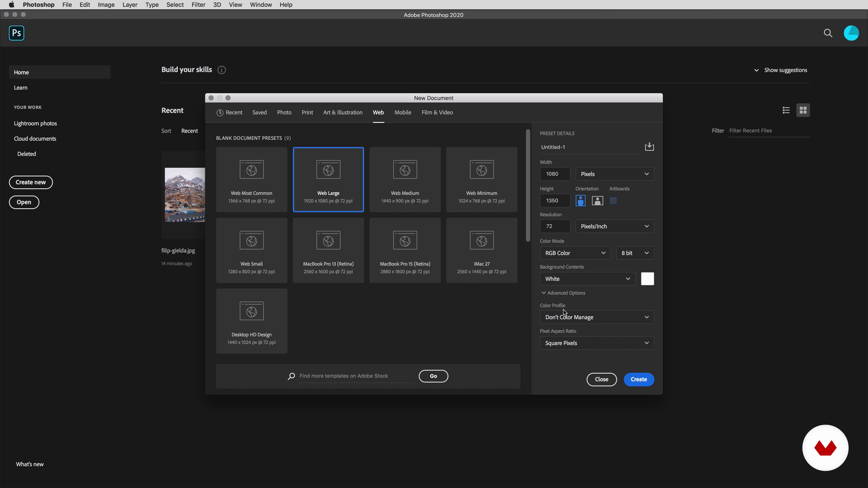Screen dimensions: 868x488
Task: Choose the MacBook Pro 15 (Retina) preset
Action: coord(405,250)
